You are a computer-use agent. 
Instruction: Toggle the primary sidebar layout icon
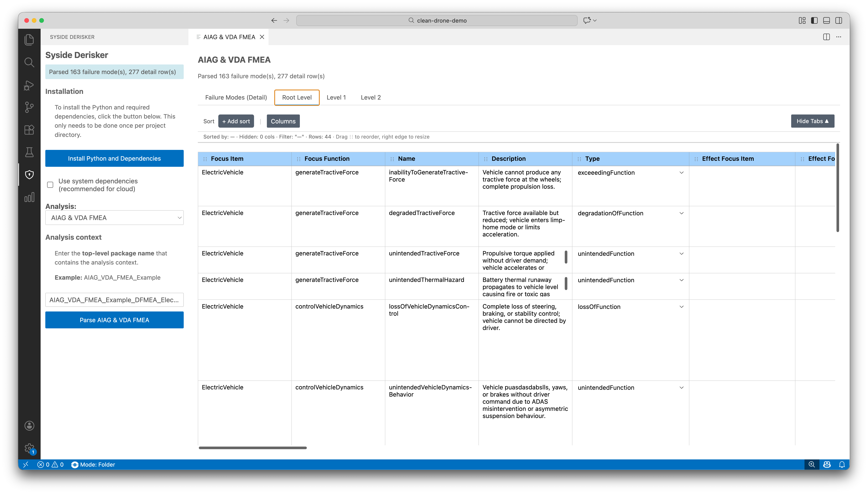click(x=814, y=20)
